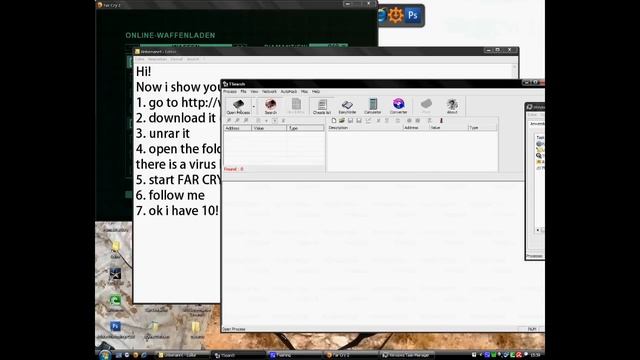Image resolution: width=640 pixels, height=360 pixels.
Task: Expand the Open Process dropdown arrow
Action: coord(253,107)
